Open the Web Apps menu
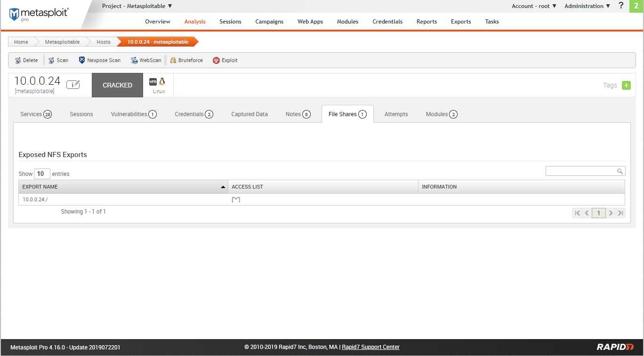644x356 pixels. (310, 22)
